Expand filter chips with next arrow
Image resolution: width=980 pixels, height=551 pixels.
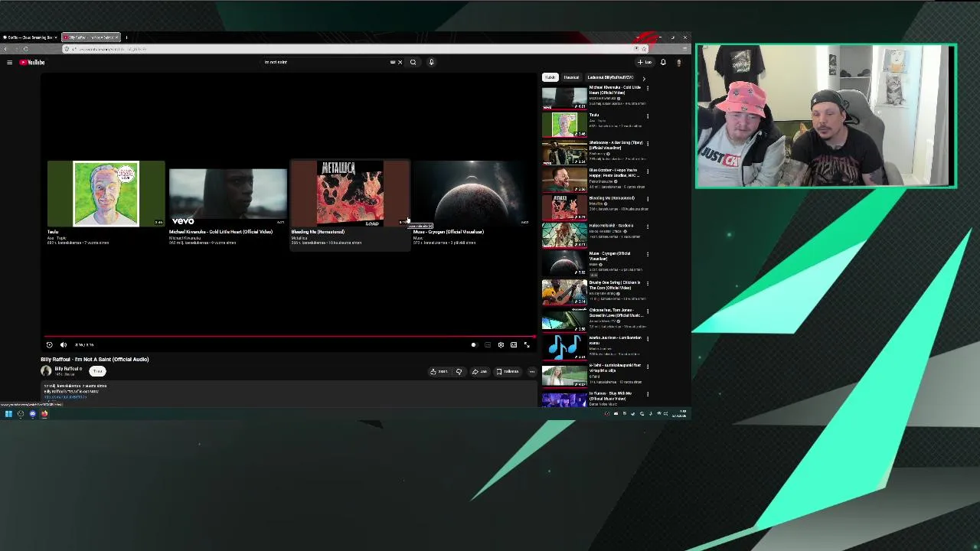[643, 78]
